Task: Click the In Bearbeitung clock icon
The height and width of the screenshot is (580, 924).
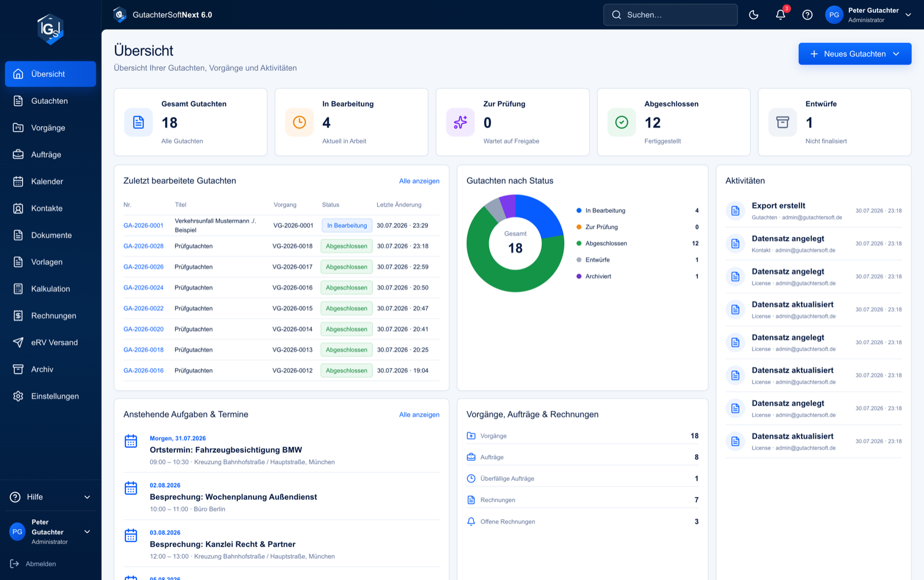Action: click(300, 122)
